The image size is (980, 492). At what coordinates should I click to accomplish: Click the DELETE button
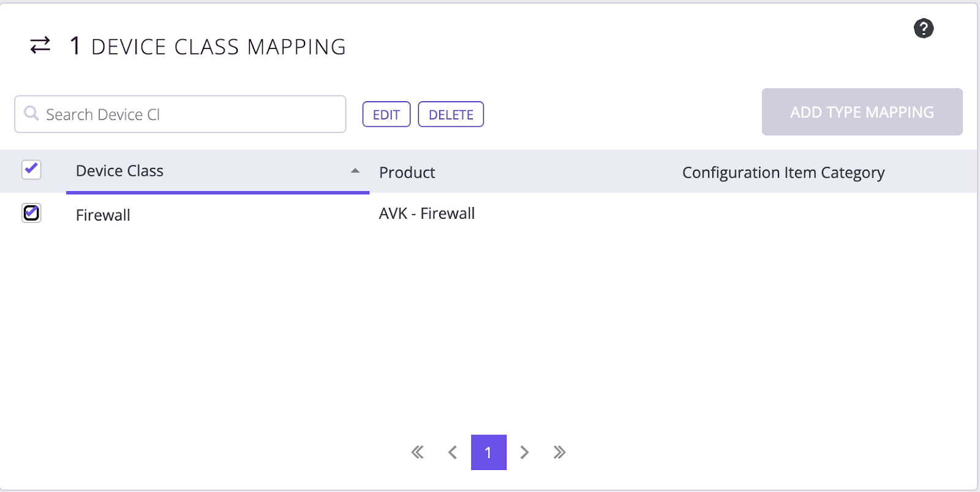[x=451, y=115]
